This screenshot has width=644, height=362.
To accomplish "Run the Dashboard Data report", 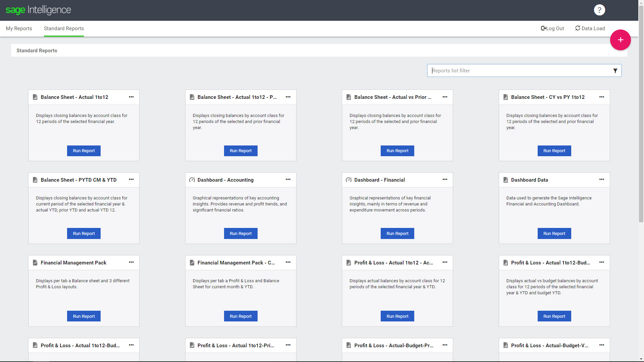I will coord(554,234).
